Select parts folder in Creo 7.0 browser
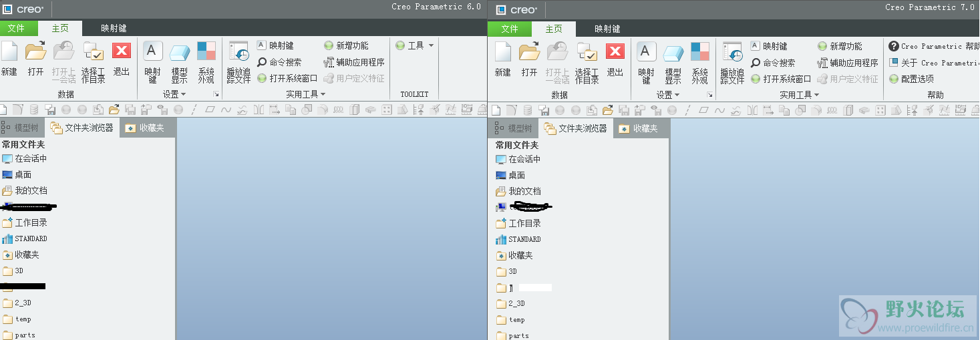The image size is (980, 340). 512,335
